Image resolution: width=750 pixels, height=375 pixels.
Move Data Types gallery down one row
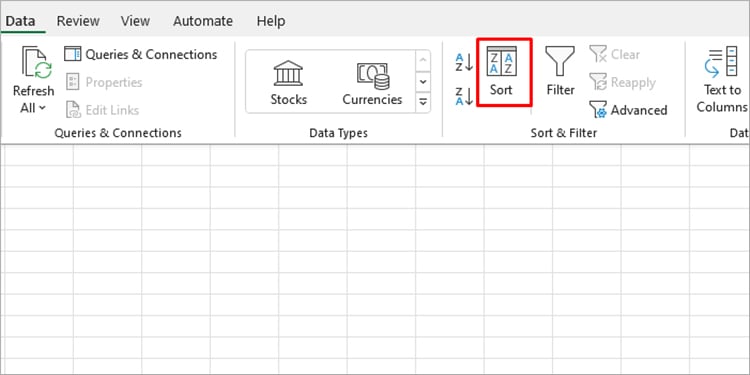point(423,81)
